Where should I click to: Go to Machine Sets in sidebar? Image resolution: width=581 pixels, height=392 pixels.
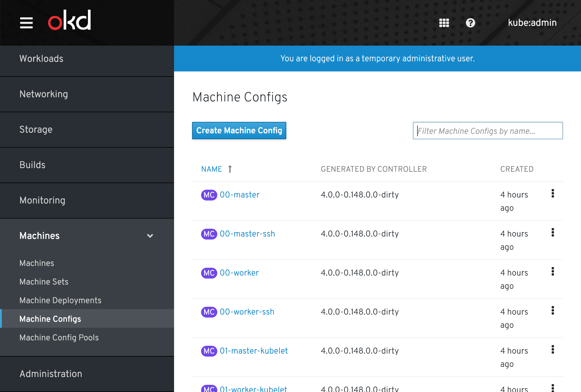coord(44,282)
